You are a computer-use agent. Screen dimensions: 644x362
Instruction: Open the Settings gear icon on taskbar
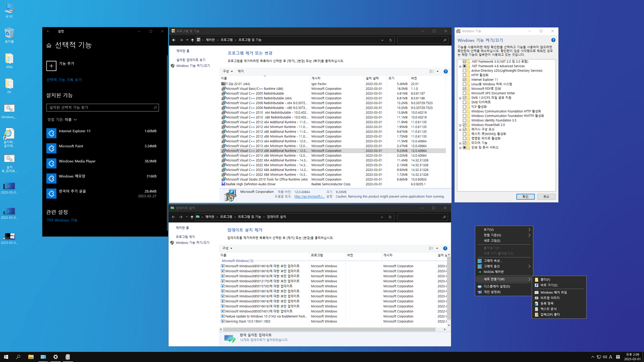pos(55,357)
